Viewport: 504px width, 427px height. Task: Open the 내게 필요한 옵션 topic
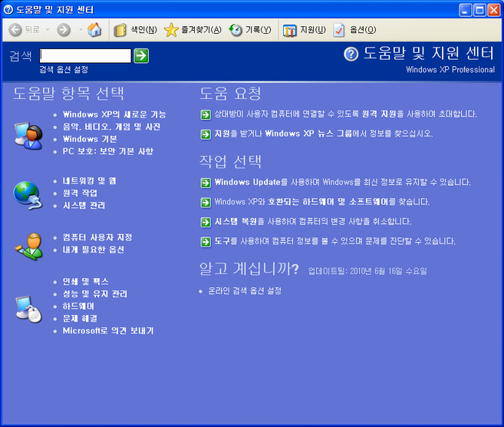coord(94,250)
